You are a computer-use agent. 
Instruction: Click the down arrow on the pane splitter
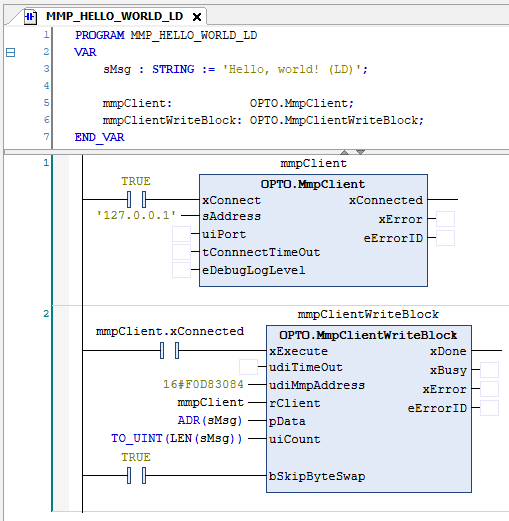pyautogui.click(x=360, y=152)
